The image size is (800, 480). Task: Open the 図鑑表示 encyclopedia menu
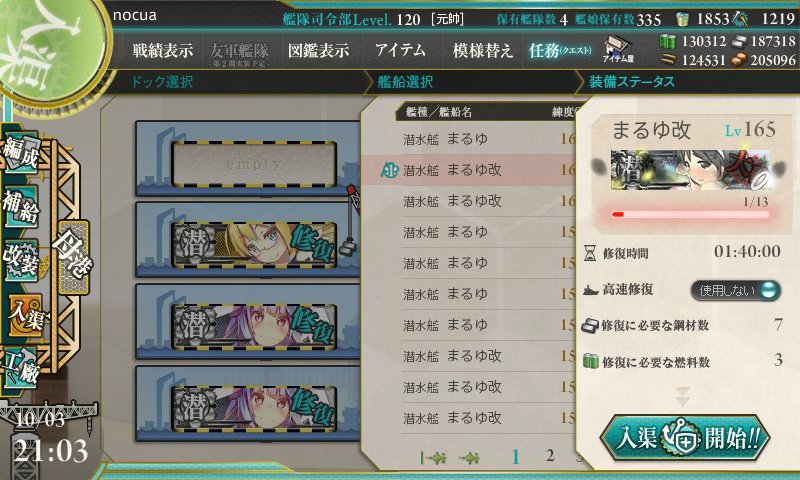pyautogui.click(x=318, y=50)
